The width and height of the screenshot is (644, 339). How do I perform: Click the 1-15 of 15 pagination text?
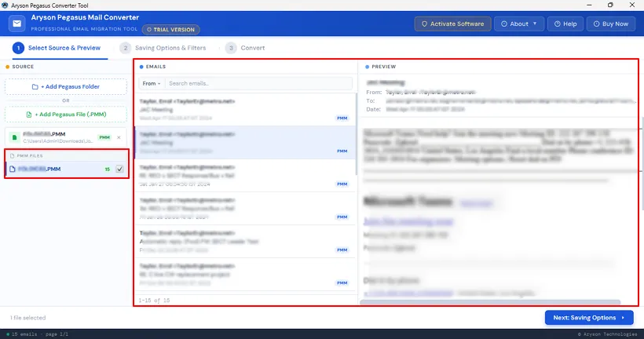tap(154, 301)
